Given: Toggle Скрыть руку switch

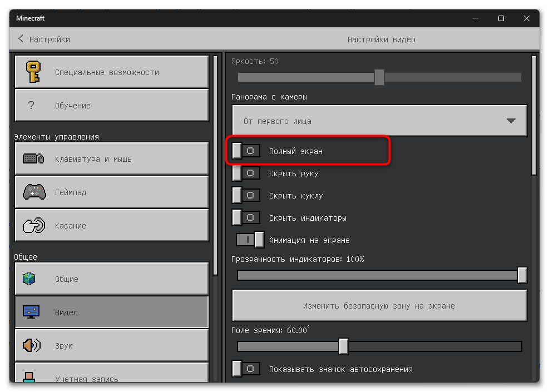Looking at the screenshot, I should pyautogui.click(x=246, y=173).
